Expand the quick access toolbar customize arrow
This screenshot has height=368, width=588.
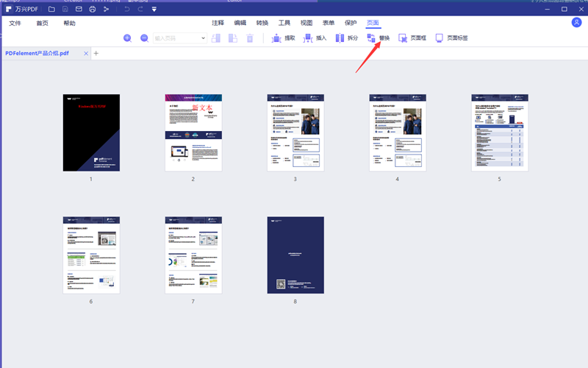[154, 9]
